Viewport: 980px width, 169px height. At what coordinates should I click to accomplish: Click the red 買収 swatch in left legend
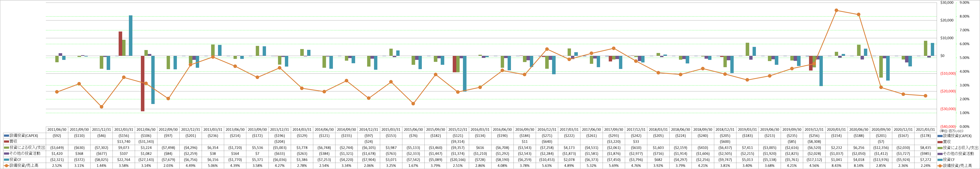(6, 142)
